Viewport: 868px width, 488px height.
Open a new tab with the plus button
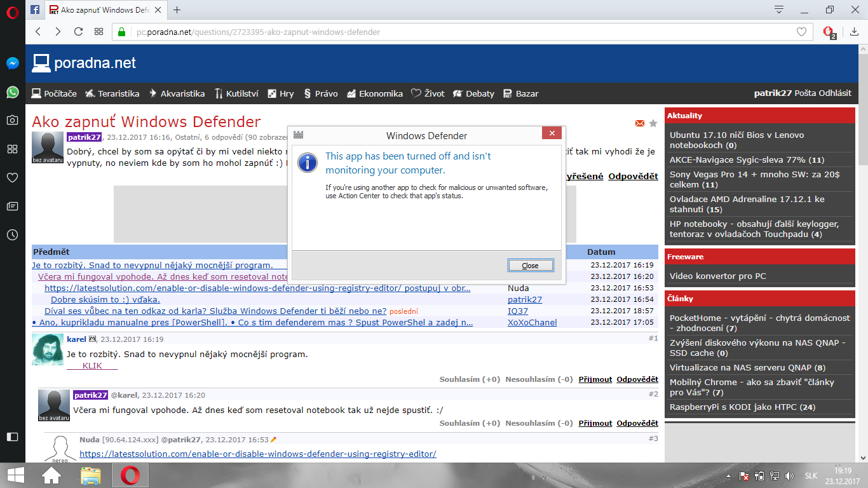pyautogui.click(x=177, y=10)
